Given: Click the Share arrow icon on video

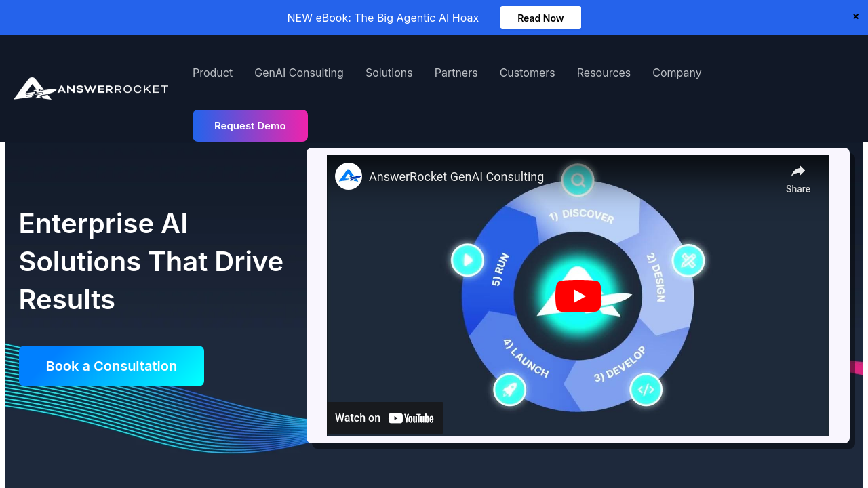Looking at the screenshot, I should point(797,171).
